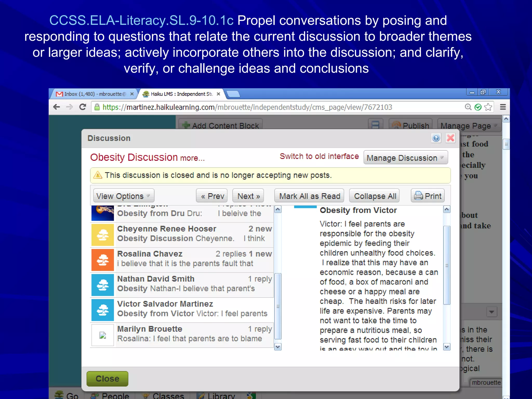Click Collapse All button
The width and height of the screenshot is (532, 399).
(375, 196)
